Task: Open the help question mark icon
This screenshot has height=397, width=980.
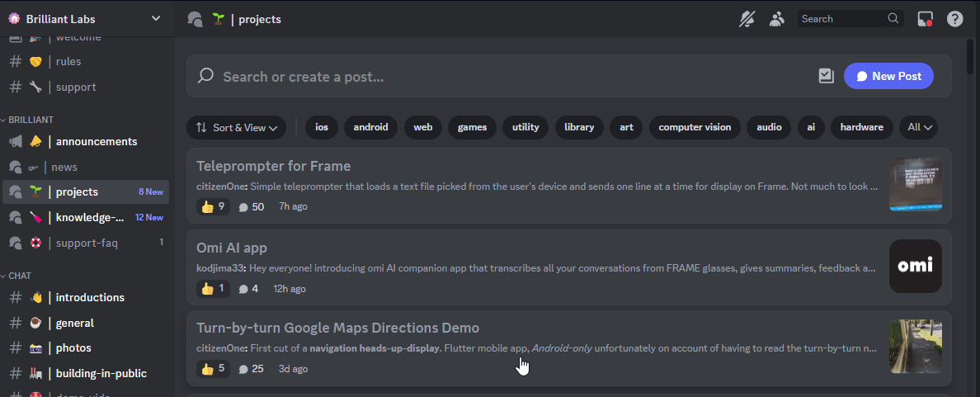Action: pos(955,19)
